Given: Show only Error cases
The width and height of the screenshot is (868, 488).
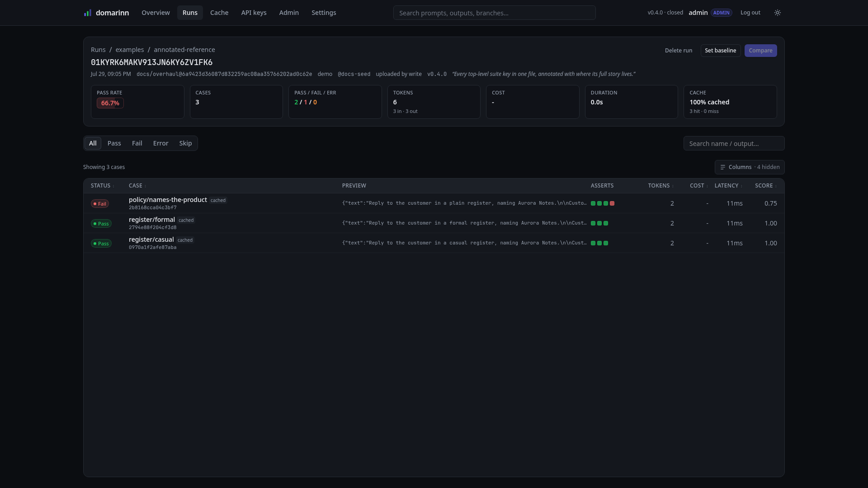Looking at the screenshot, I should [x=160, y=143].
